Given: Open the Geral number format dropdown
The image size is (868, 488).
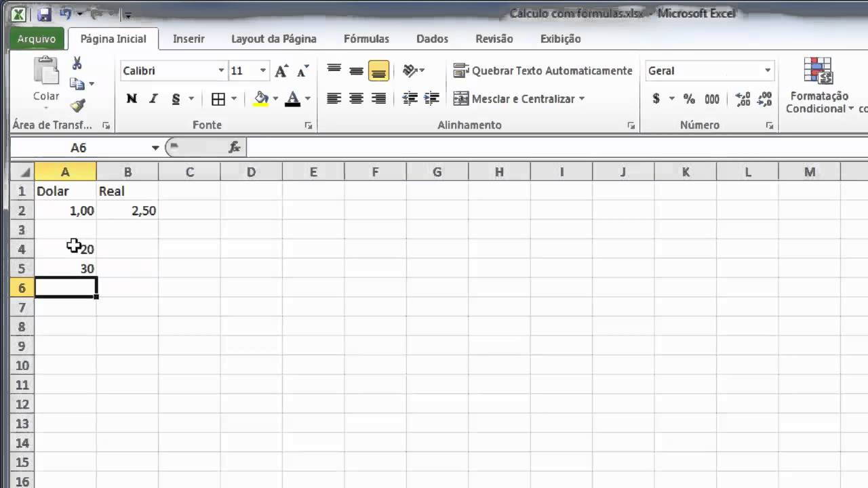Looking at the screenshot, I should coord(768,70).
